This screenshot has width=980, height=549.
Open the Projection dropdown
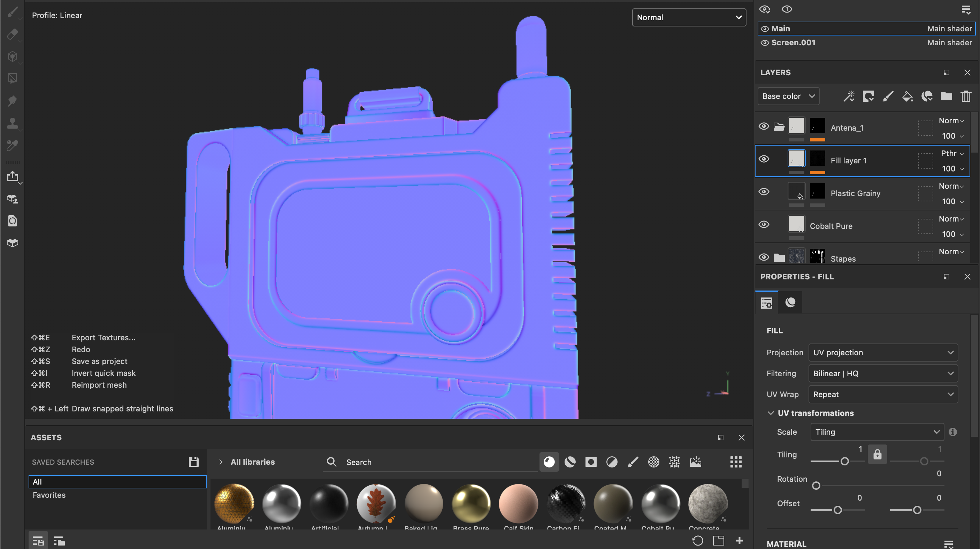click(x=883, y=353)
